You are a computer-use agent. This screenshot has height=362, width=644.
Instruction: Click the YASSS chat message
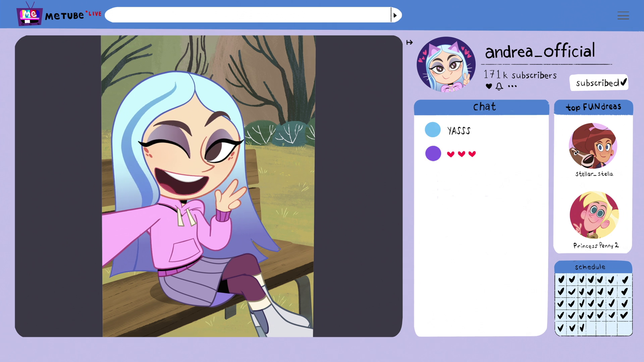coord(459,130)
